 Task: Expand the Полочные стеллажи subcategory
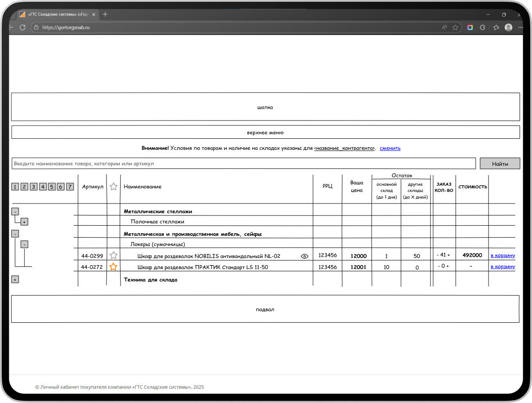[24, 222]
